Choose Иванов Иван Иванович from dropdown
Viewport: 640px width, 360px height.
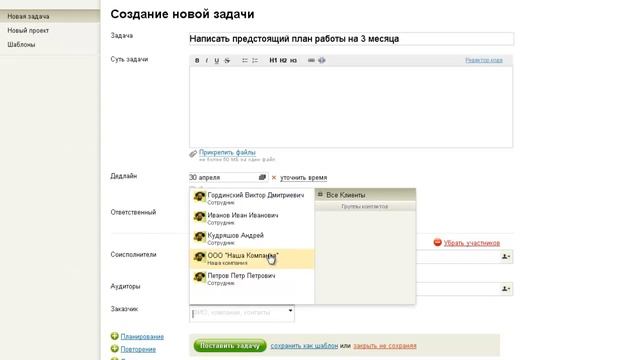[252, 218]
